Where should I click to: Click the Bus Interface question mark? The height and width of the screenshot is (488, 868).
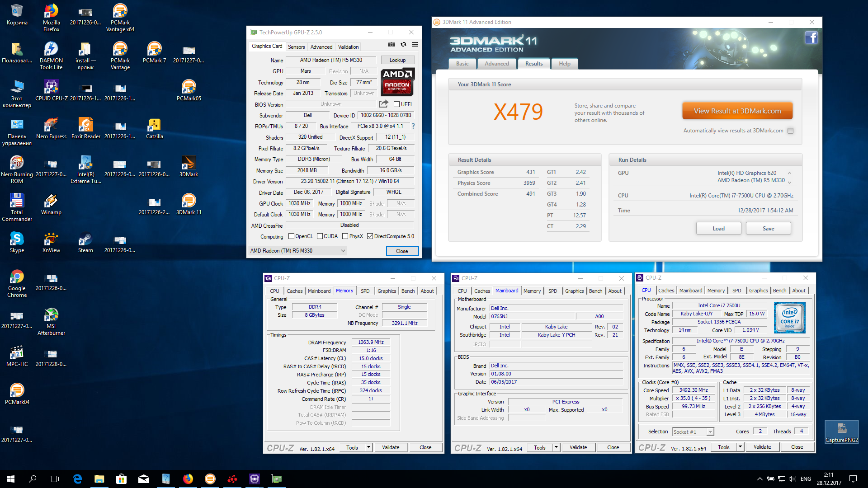point(413,126)
